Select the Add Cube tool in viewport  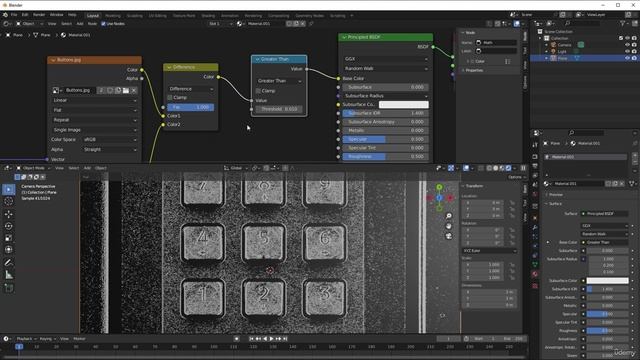pyautogui.click(x=9, y=288)
